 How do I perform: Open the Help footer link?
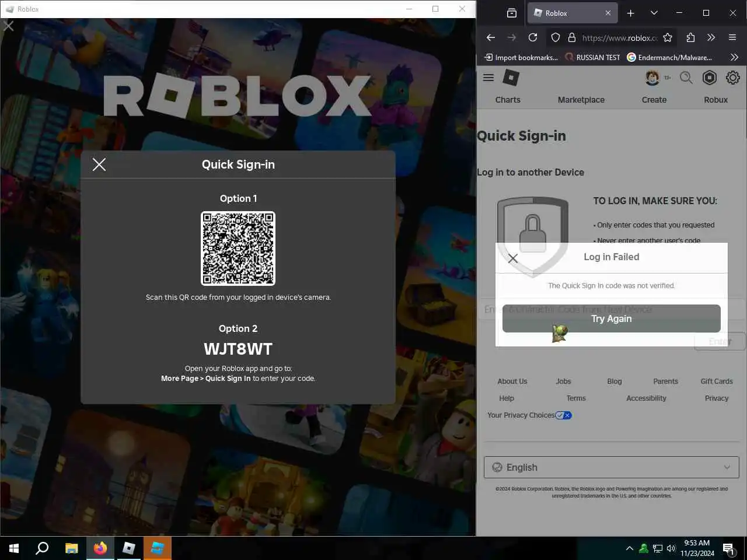(x=507, y=398)
